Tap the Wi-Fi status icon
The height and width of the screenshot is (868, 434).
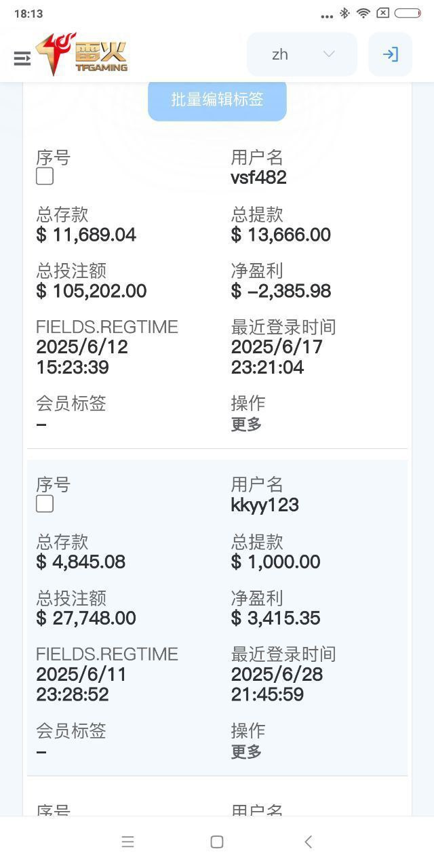click(x=363, y=14)
